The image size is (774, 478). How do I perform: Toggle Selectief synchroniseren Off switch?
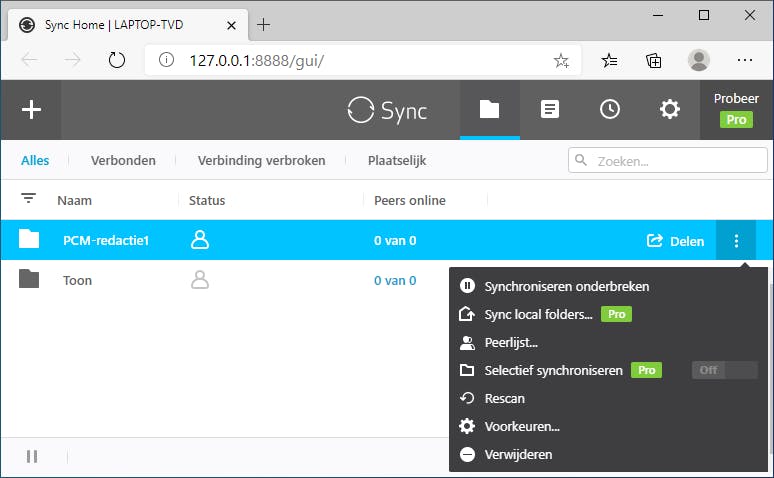pos(725,370)
